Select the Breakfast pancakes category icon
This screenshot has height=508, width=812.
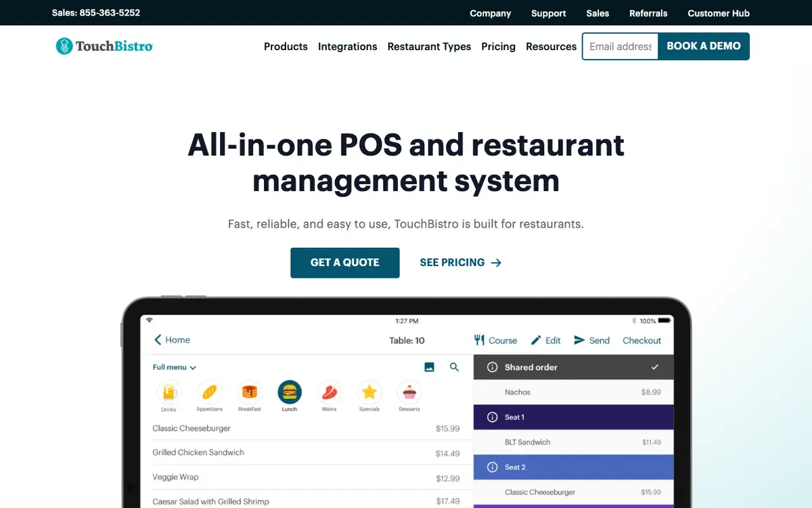click(250, 391)
